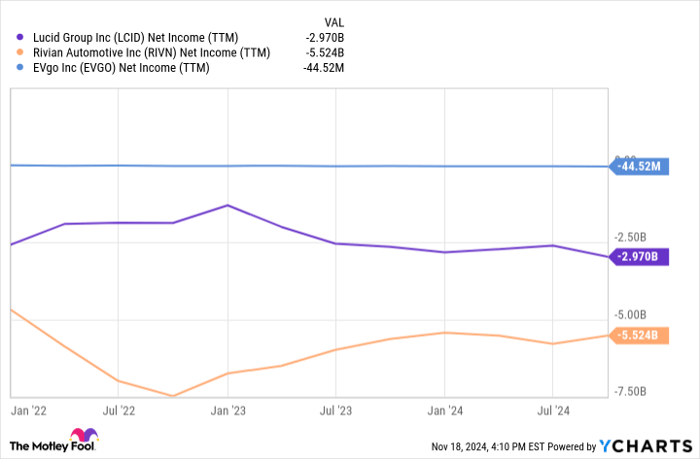700x459 pixels.
Task: Click the -5.524B orange value tag
Action: [x=639, y=335]
